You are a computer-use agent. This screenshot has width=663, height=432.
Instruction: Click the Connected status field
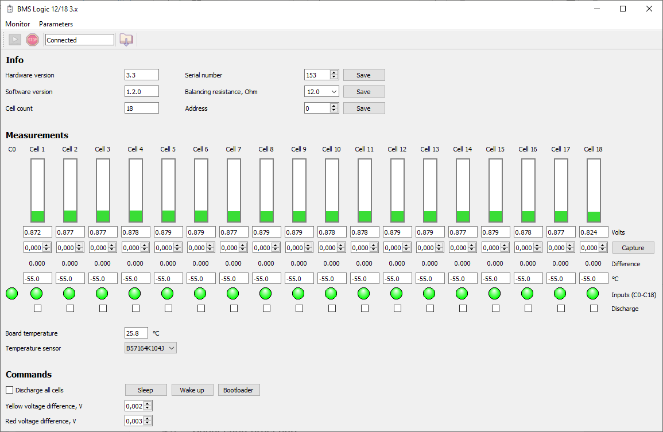coord(79,40)
